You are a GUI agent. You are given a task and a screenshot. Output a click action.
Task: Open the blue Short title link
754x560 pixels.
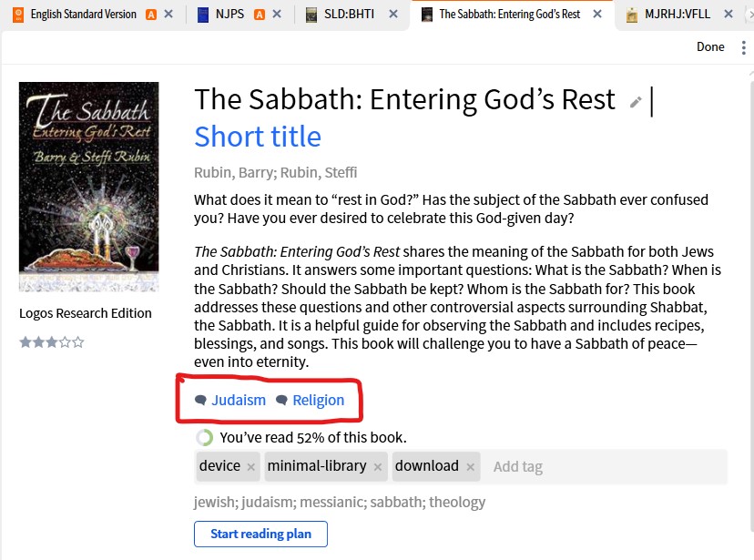[x=257, y=136]
